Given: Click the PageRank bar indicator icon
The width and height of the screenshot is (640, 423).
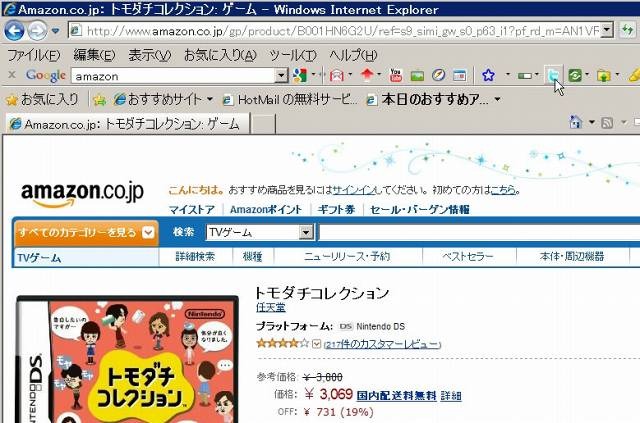Looking at the screenshot, I should pyautogui.click(x=525, y=76).
